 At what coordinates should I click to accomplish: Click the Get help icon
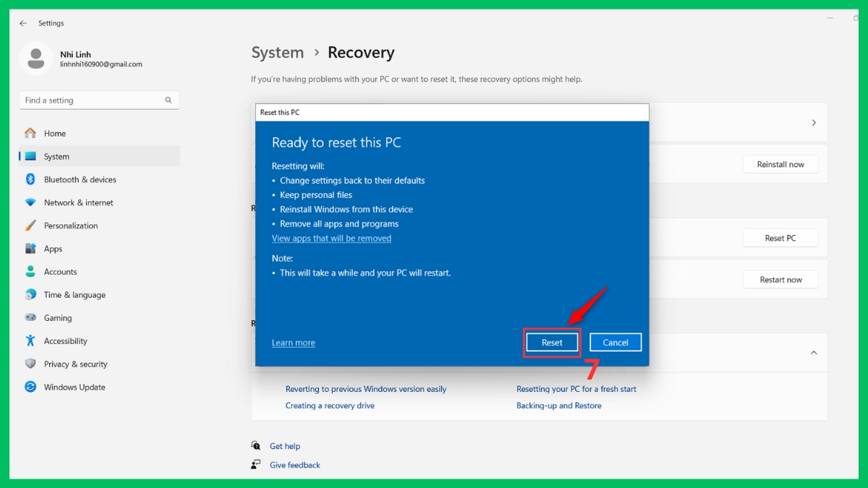tap(255, 446)
